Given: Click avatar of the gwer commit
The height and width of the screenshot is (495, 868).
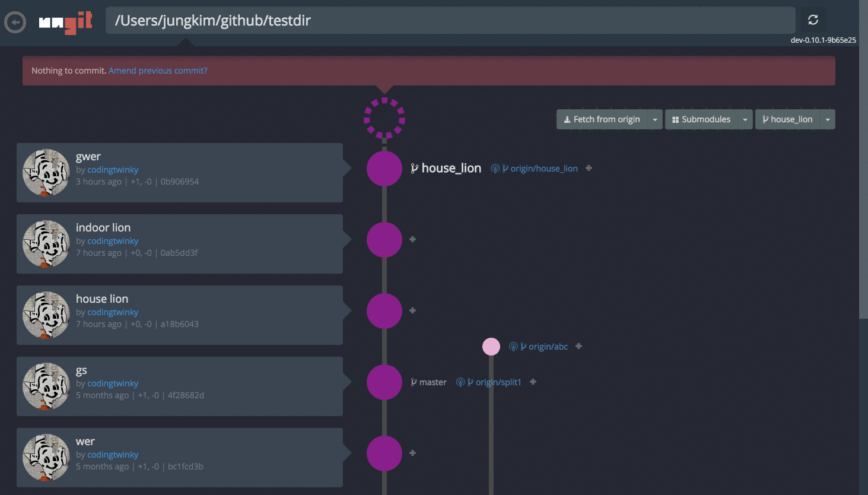Looking at the screenshot, I should [x=46, y=173].
